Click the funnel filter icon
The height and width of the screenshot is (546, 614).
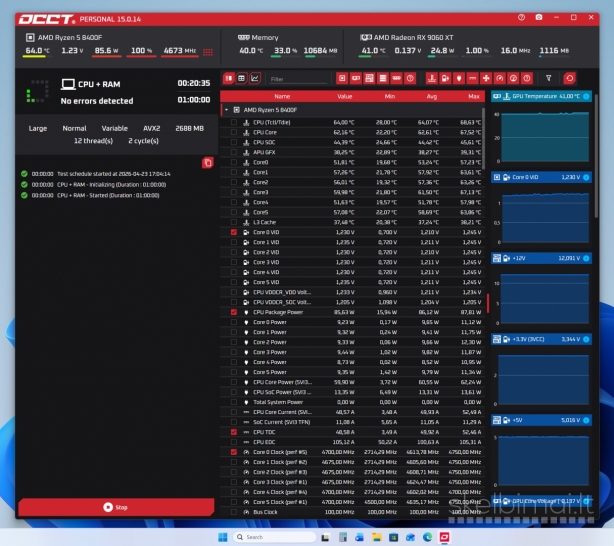(549, 78)
